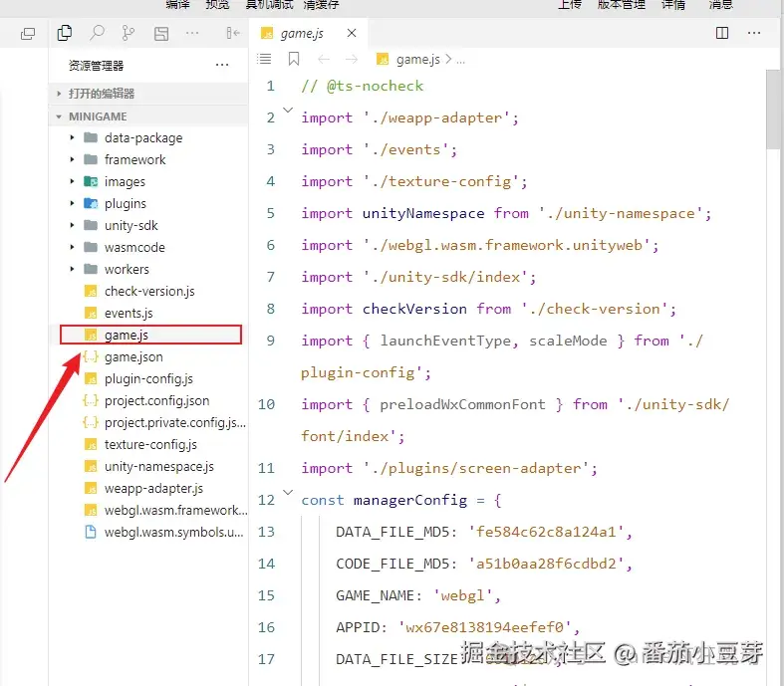This screenshot has height=686, width=784.
Task: Fold the import block at line 2
Action: (288, 110)
